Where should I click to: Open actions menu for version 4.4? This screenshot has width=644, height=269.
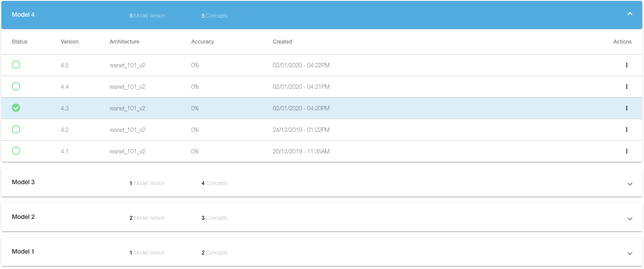(x=626, y=87)
